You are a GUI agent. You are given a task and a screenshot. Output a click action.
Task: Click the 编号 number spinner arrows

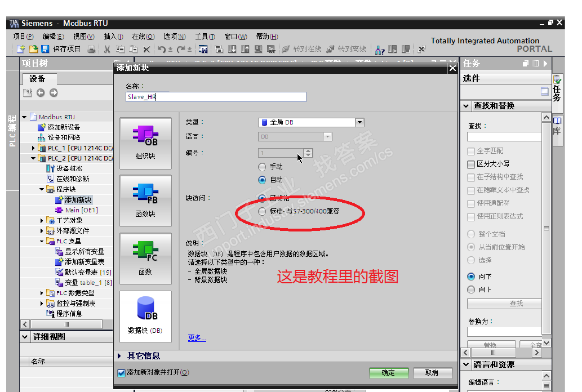pyautogui.click(x=308, y=153)
